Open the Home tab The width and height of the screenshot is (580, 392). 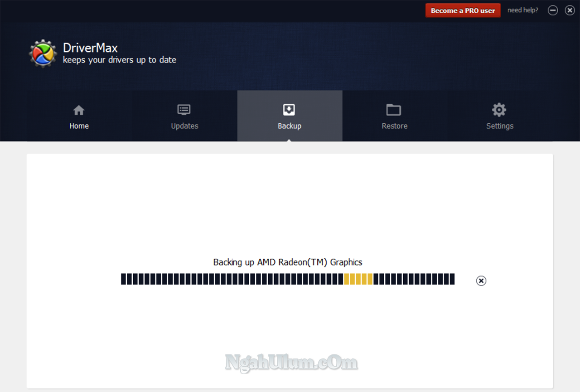(79, 116)
